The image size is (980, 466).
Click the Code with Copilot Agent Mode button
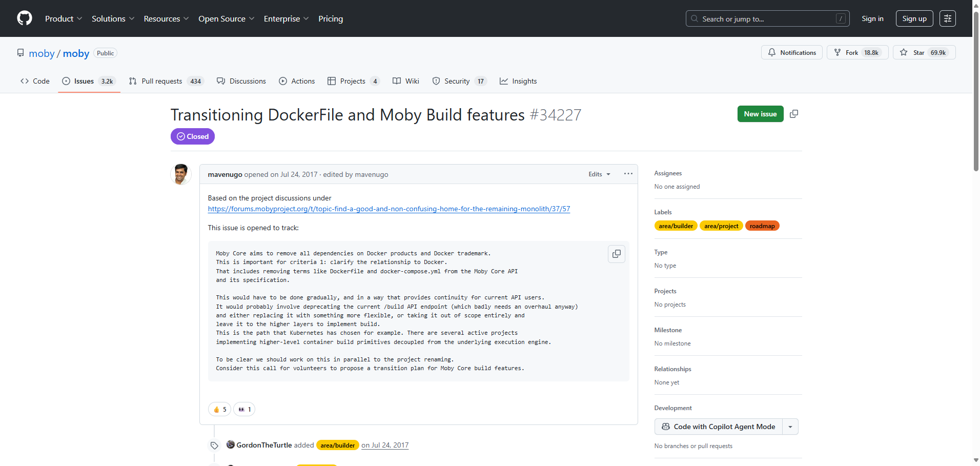click(719, 427)
